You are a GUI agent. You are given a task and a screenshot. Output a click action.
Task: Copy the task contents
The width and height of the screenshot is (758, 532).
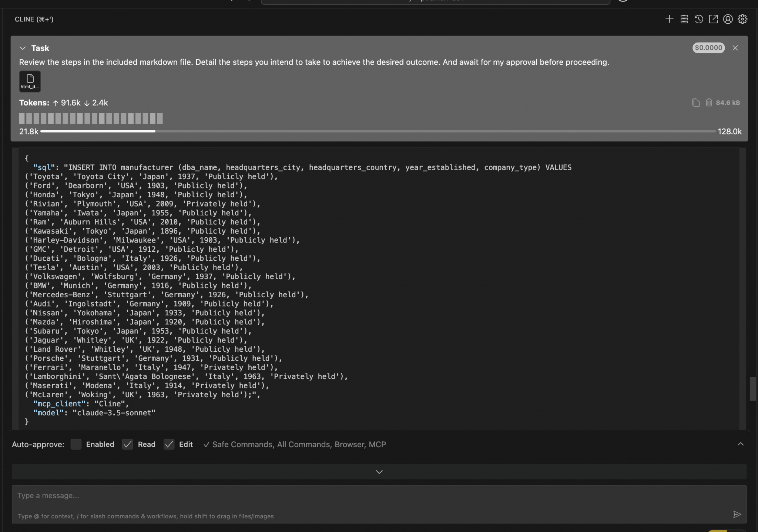coord(695,103)
